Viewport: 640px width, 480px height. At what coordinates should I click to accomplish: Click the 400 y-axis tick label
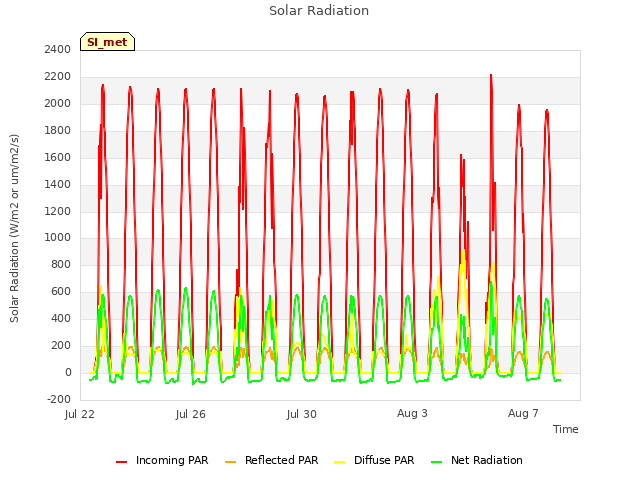pyautogui.click(x=61, y=318)
